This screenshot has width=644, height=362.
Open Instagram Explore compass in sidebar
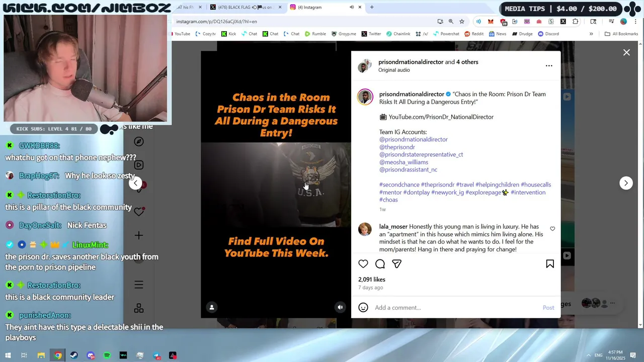pos(139,142)
